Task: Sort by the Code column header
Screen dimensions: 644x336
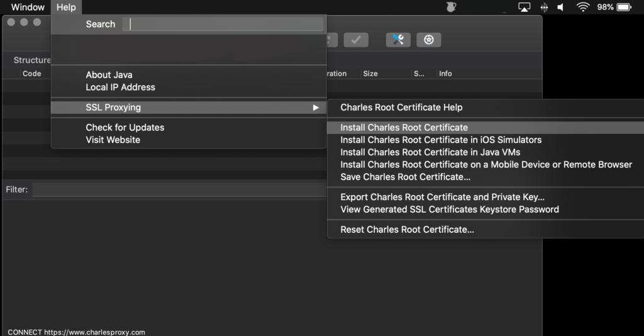Action: click(x=31, y=74)
